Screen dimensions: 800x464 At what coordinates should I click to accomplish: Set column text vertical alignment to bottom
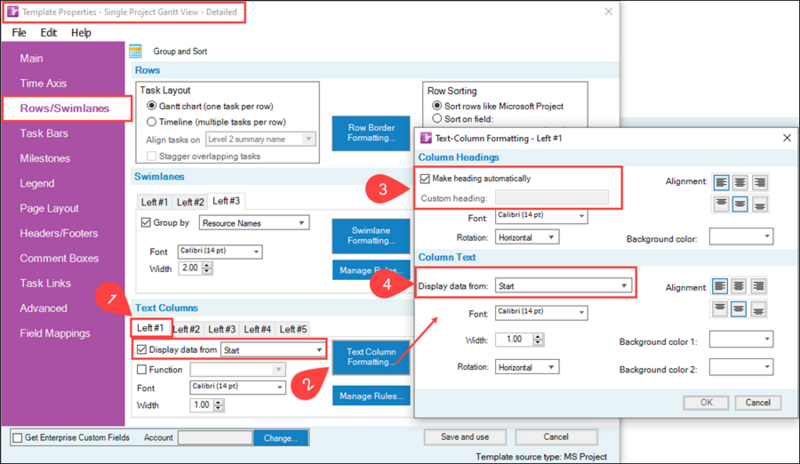click(758, 309)
